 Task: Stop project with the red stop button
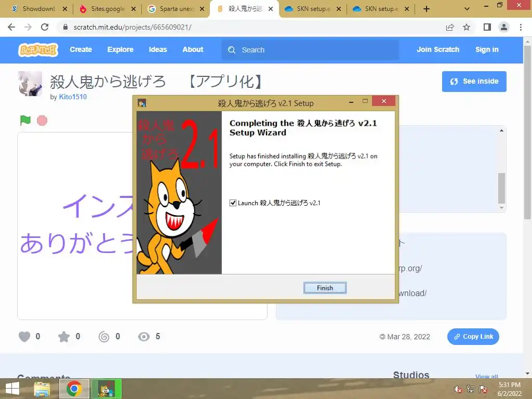[x=42, y=121]
